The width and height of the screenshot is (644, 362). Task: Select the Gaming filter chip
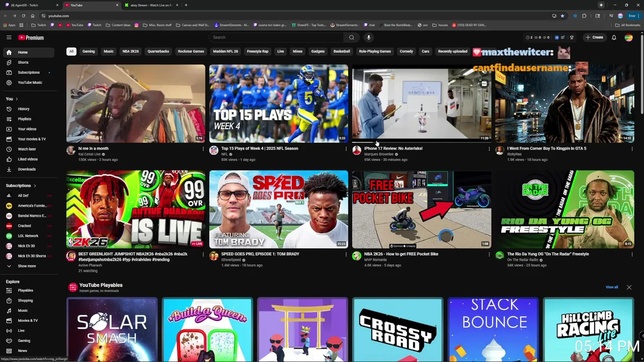(89, 51)
